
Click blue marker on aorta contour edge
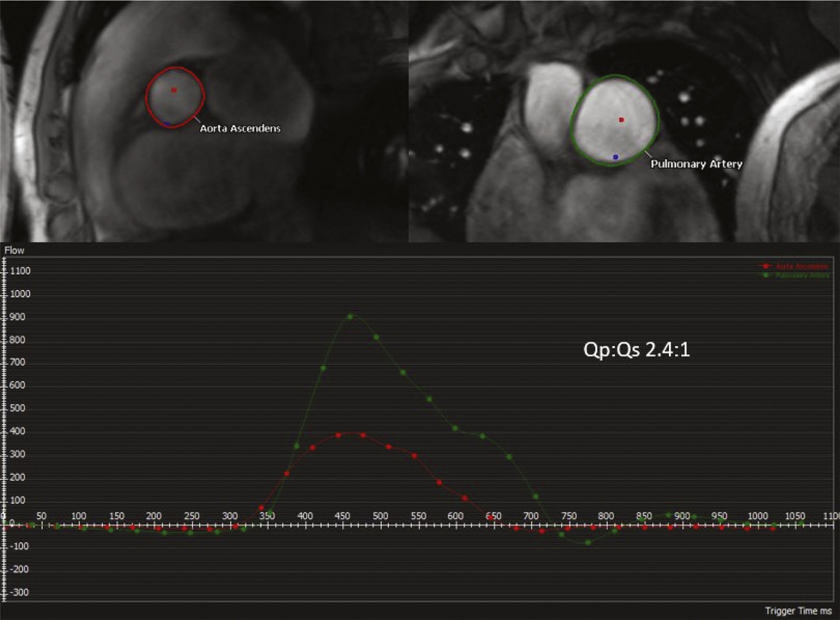[167, 124]
